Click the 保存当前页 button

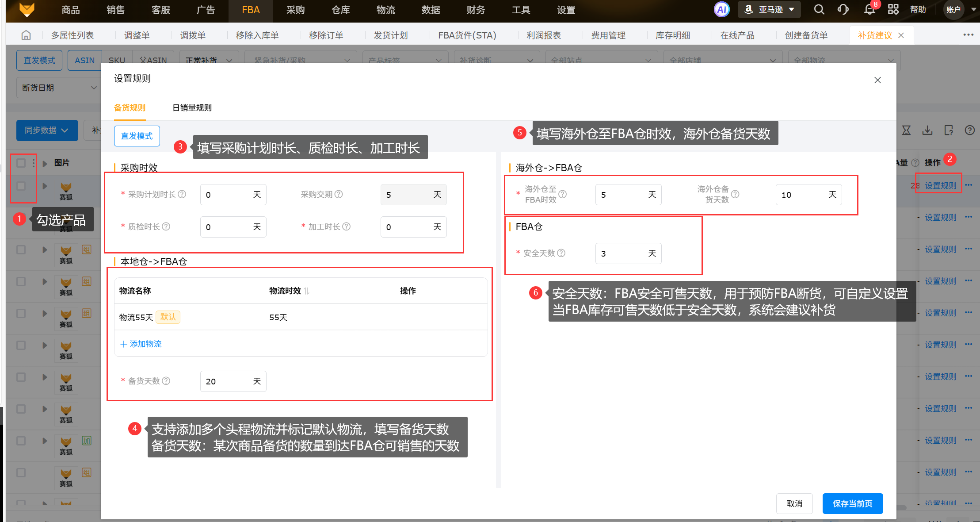pos(852,503)
